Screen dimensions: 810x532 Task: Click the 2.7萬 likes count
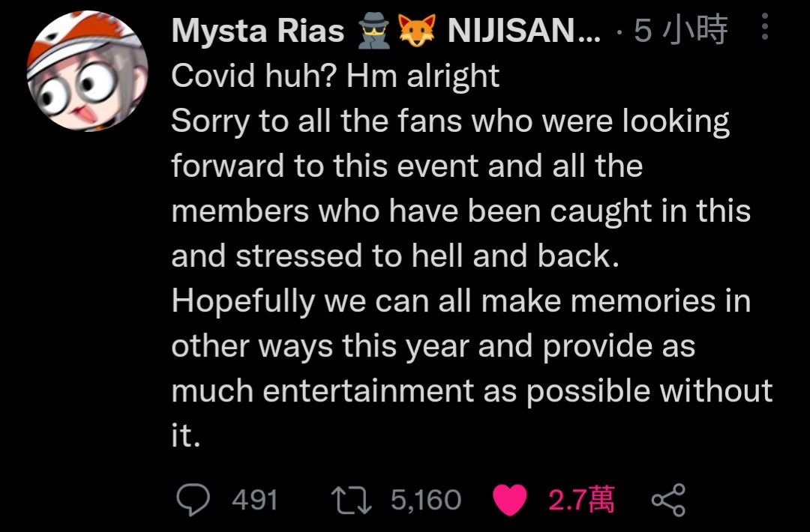(581, 500)
